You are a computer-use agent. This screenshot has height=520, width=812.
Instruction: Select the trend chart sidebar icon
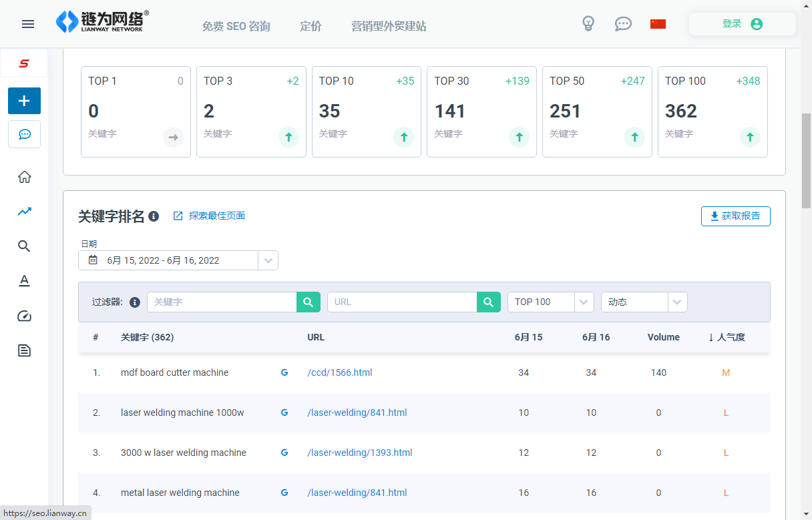coord(25,212)
